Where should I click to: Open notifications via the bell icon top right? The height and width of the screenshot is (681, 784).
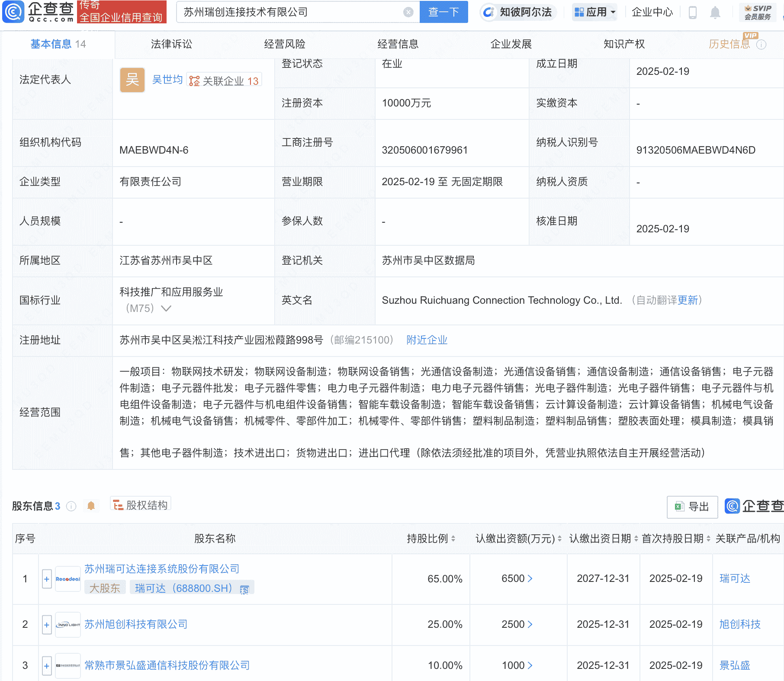(715, 12)
